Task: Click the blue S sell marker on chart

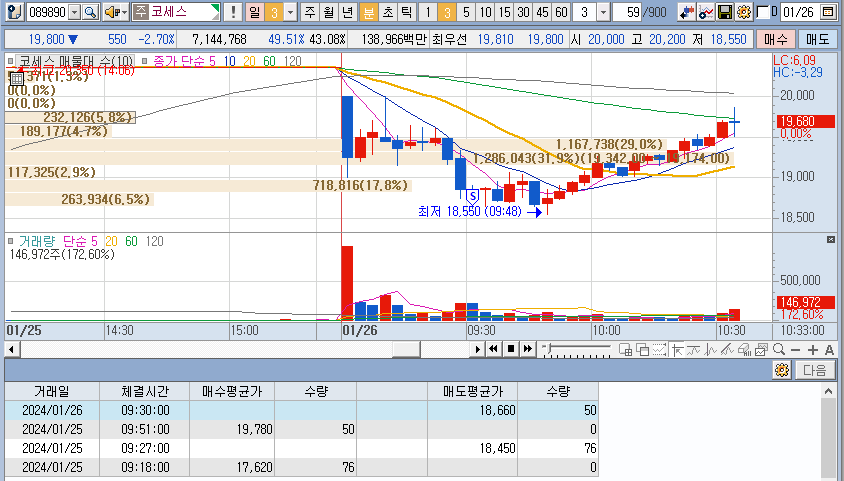Action: [x=472, y=196]
